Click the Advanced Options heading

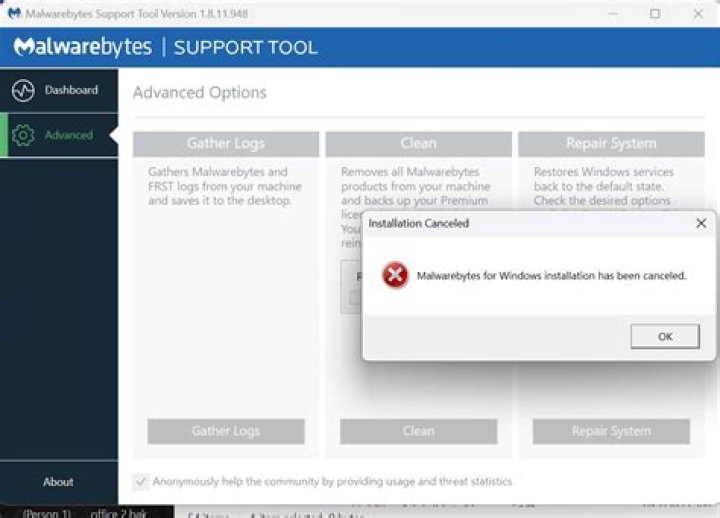tap(200, 93)
